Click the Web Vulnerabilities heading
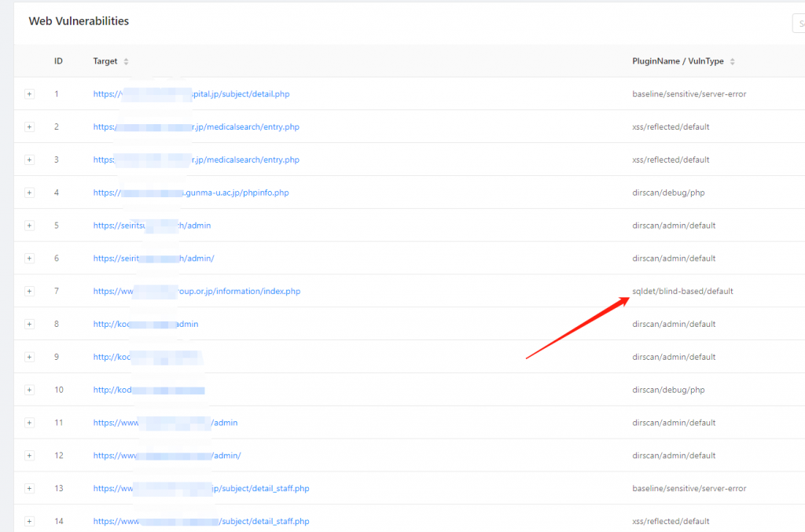Viewport: 805px width, 532px height. [x=79, y=21]
